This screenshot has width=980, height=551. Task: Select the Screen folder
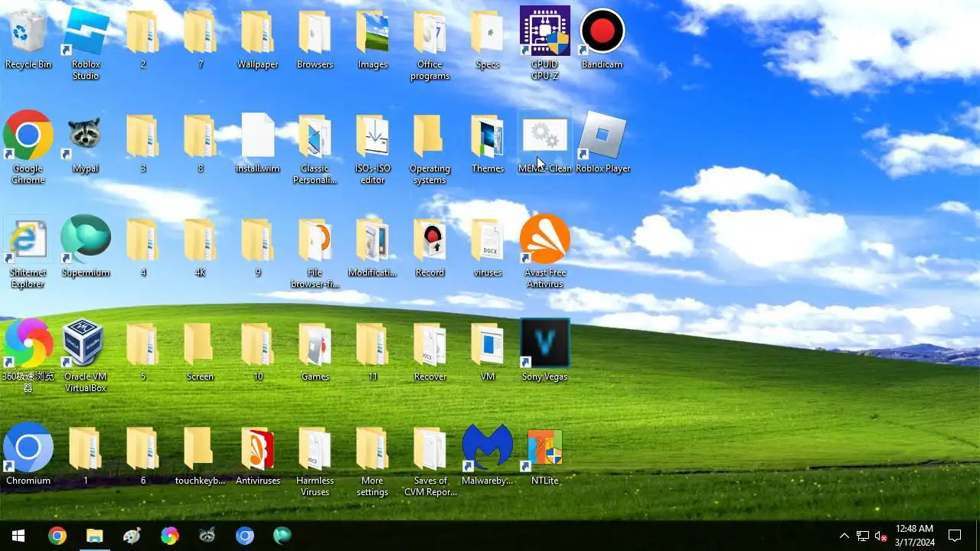coord(200,351)
